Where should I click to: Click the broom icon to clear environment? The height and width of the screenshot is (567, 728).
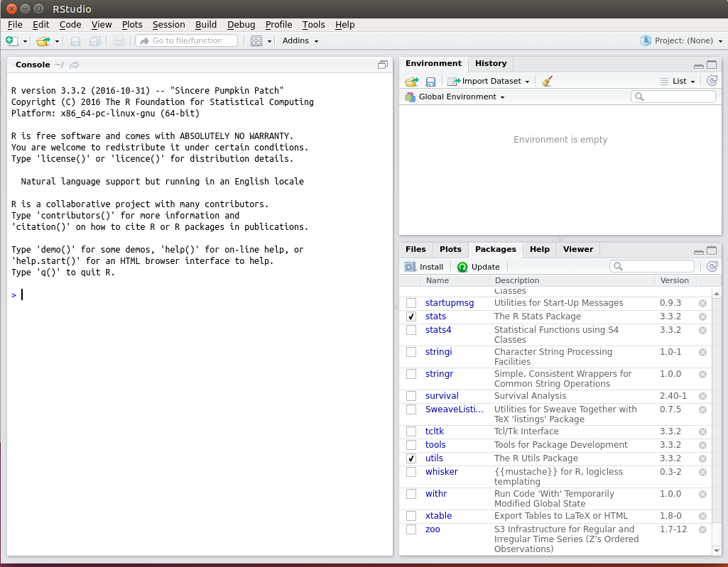(x=546, y=82)
